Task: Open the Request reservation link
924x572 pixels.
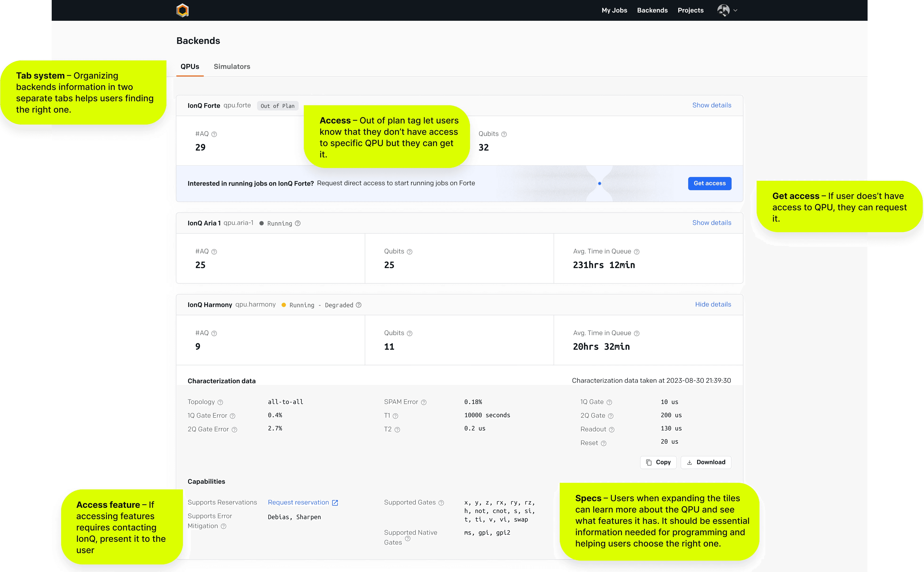Action: (298, 502)
